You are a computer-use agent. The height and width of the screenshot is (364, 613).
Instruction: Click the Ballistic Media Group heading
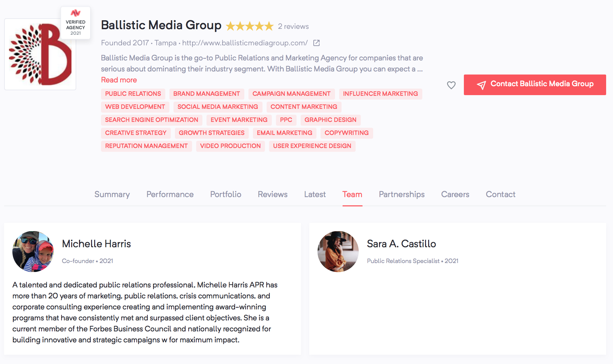coord(161,25)
